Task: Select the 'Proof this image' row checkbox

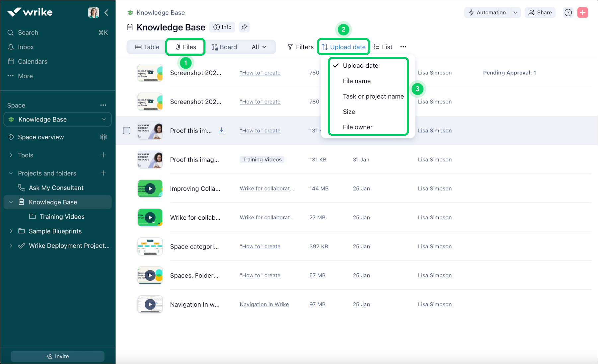Action: pyautogui.click(x=126, y=130)
